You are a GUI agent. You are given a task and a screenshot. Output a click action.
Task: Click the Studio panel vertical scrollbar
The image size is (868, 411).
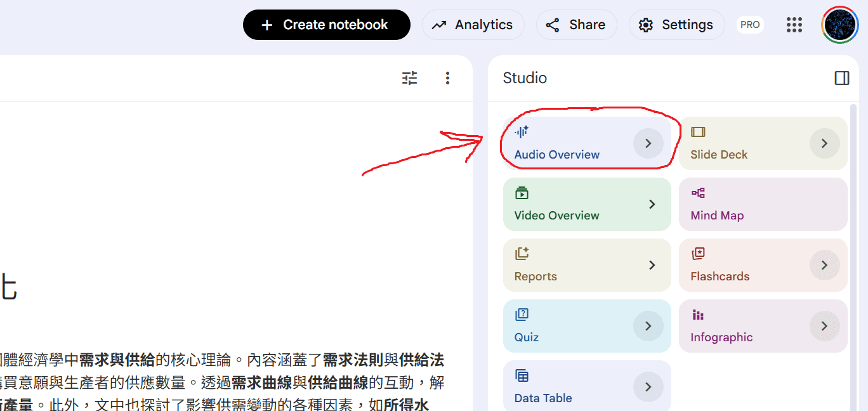[x=853, y=254]
